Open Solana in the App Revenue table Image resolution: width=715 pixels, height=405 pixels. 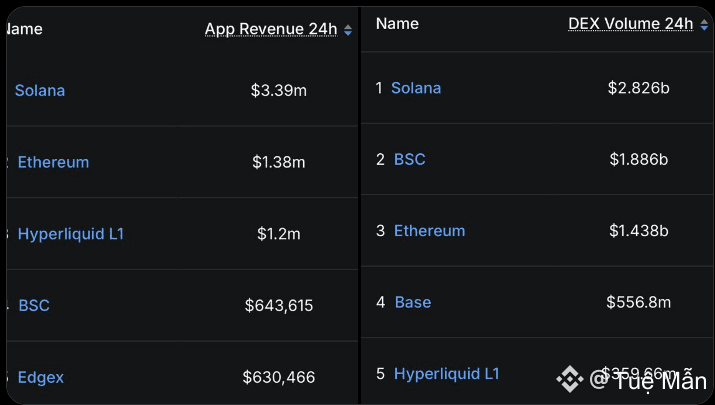[40, 90]
